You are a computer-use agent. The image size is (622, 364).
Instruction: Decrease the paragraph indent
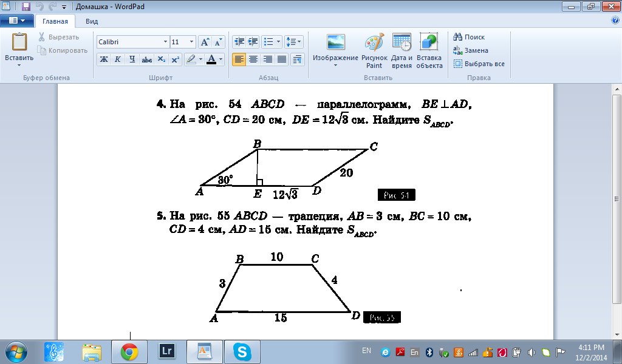pyautogui.click(x=239, y=42)
